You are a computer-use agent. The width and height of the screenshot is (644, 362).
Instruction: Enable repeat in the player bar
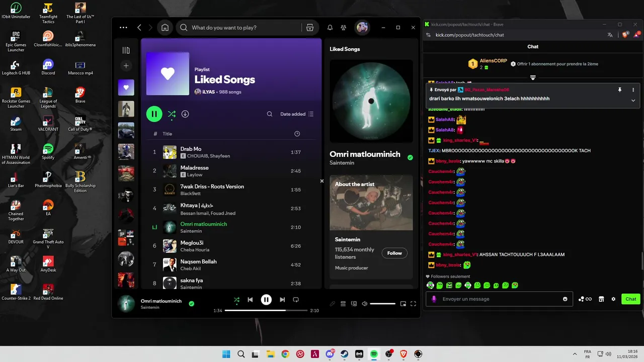click(x=296, y=300)
